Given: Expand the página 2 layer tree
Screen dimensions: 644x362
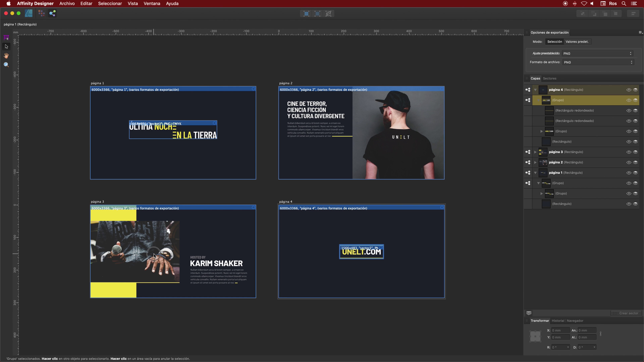Looking at the screenshot, I should pyautogui.click(x=535, y=162).
